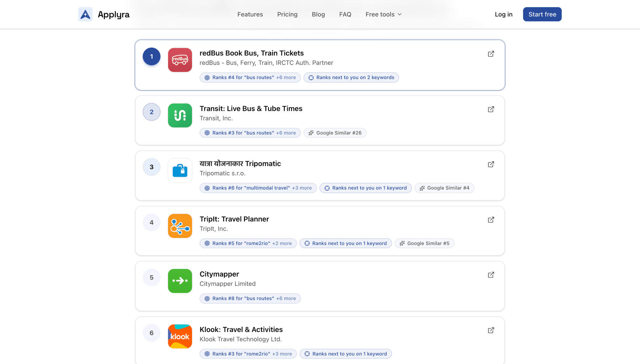Expand the Free tools dropdown
The image size is (640, 364).
[x=384, y=14]
